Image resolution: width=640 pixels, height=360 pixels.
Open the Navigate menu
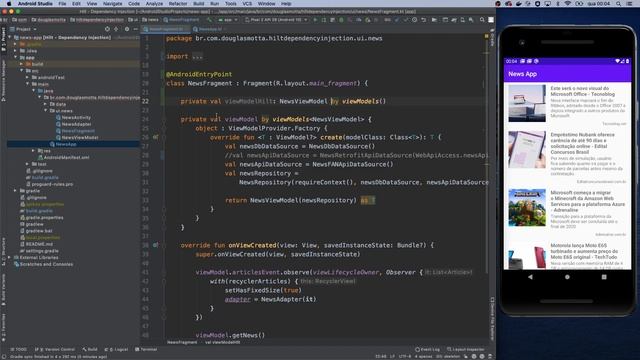(112, 4)
